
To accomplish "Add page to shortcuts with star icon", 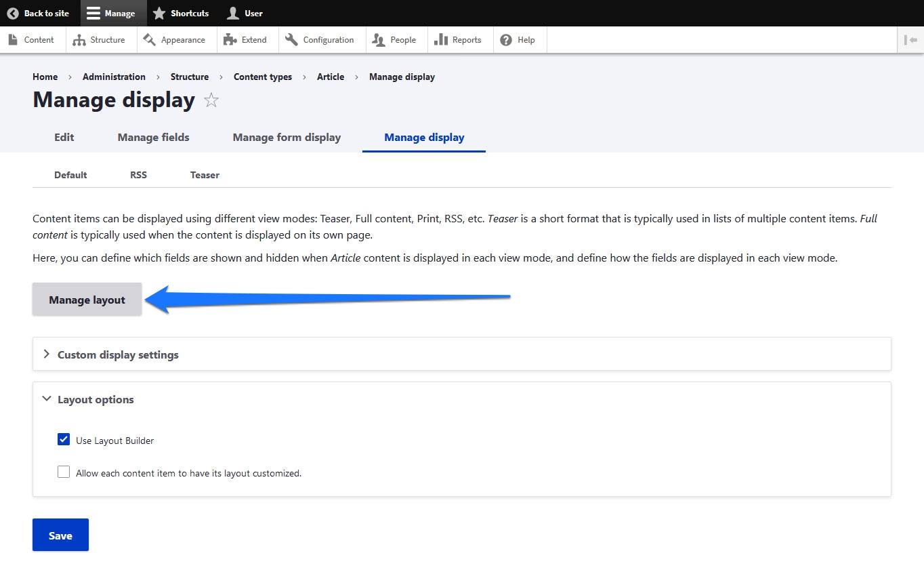I will [x=211, y=100].
